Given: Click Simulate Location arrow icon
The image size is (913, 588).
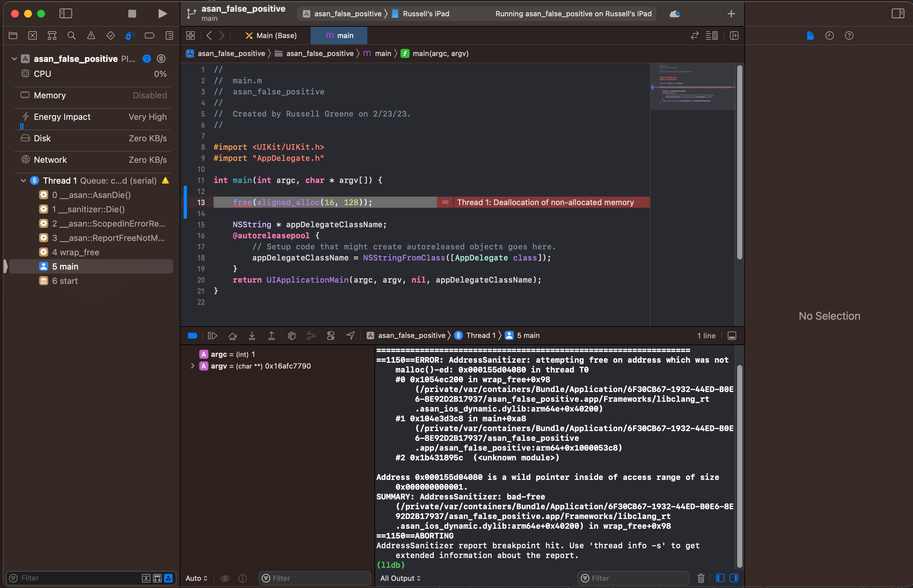Looking at the screenshot, I should pos(350,336).
